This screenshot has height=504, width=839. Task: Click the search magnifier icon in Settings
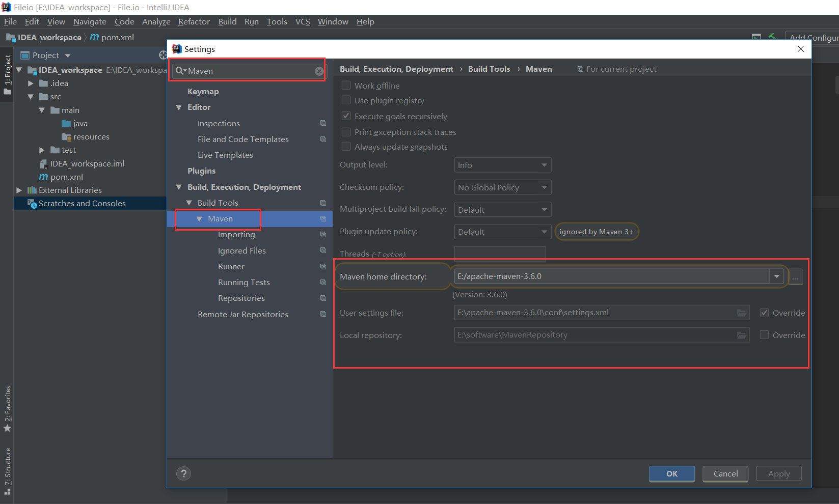[x=181, y=71]
